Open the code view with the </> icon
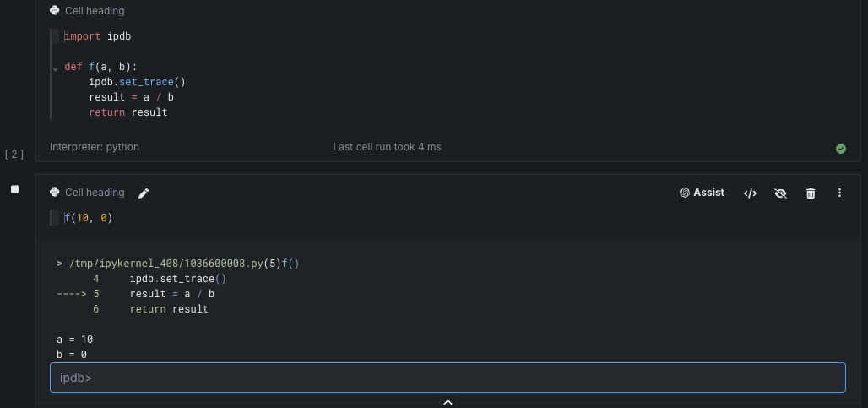Viewport: 868px width, 408px height. [750, 193]
